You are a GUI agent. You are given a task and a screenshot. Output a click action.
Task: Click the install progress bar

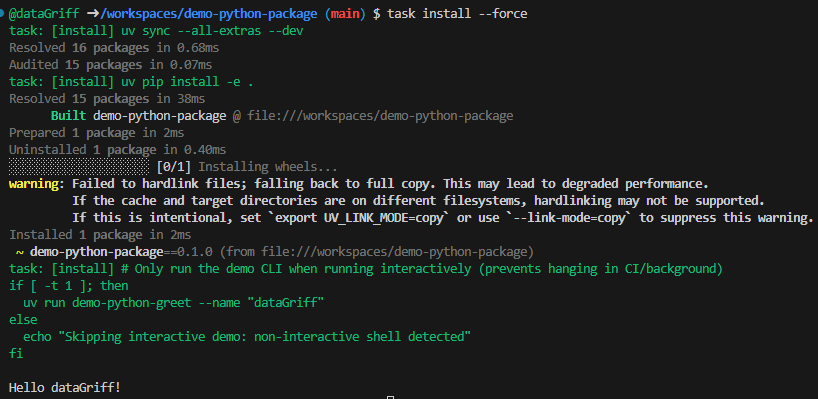(79, 167)
